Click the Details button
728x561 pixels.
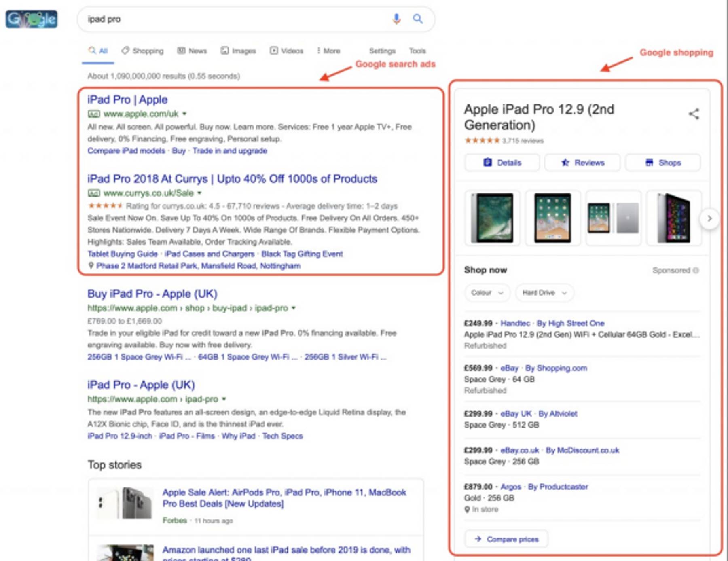502,163
